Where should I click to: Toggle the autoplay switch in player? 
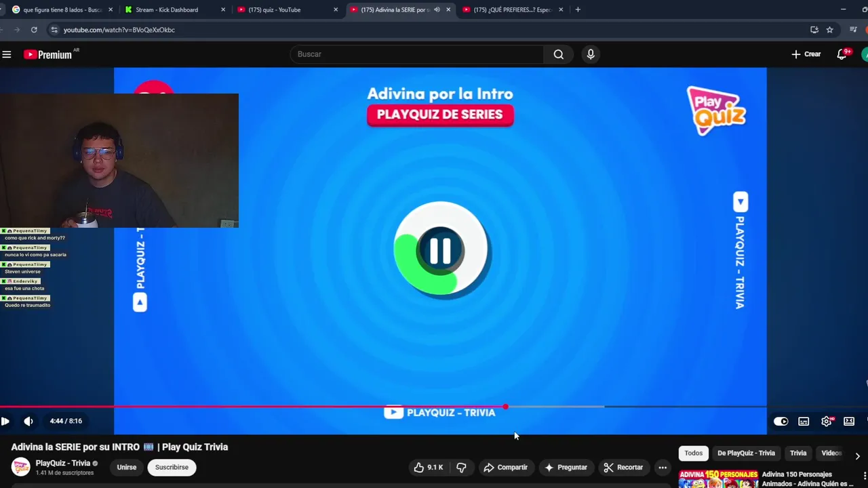781,421
